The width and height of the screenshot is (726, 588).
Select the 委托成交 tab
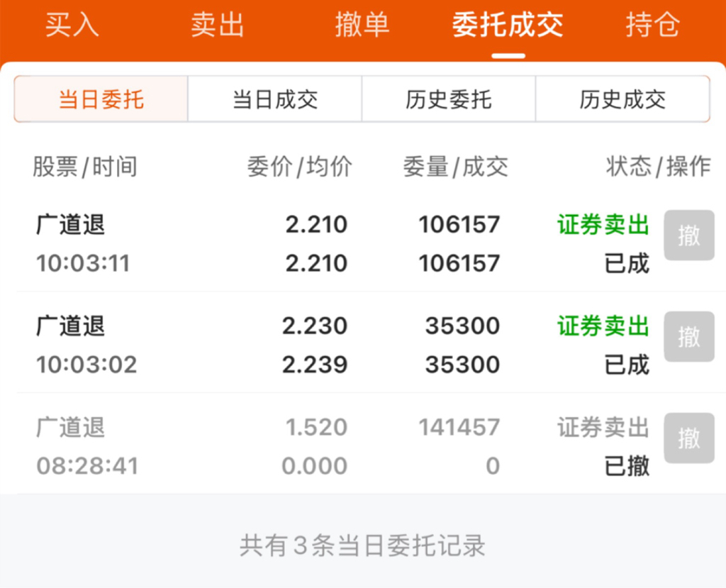(508, 25)
